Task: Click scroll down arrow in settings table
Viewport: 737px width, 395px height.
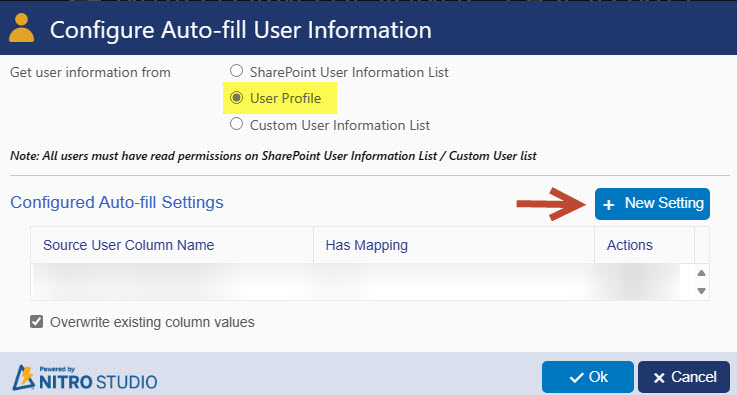Action: click(701, 291)
